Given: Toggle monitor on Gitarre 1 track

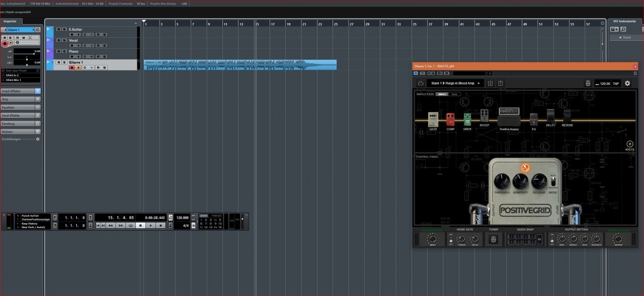Looking at the screenshot, I should pyautogui.click(x=78, y=67).
